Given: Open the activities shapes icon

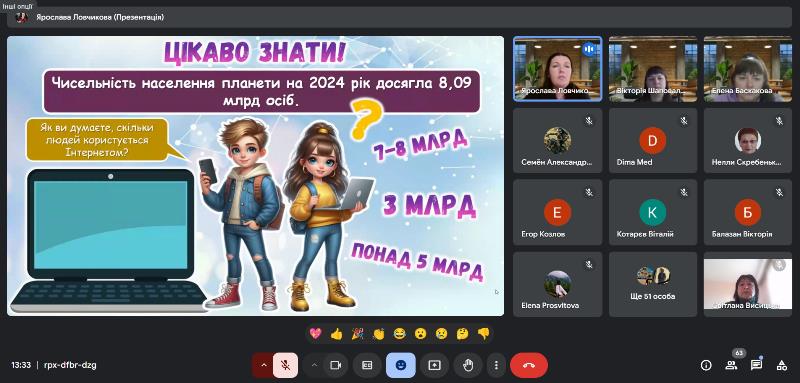Looking at the screenshot, I should (x=781, y=365).
